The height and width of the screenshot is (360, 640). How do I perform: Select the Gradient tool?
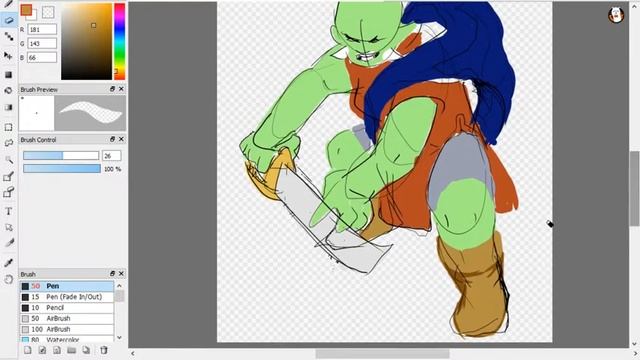(9, 107)
